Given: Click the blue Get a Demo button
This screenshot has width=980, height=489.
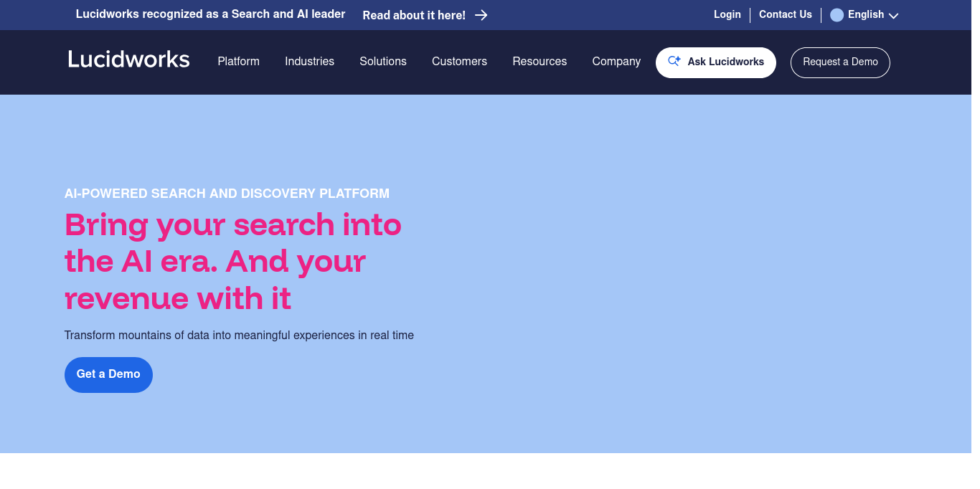Looking at the screenshot, I should click(108, 374).
